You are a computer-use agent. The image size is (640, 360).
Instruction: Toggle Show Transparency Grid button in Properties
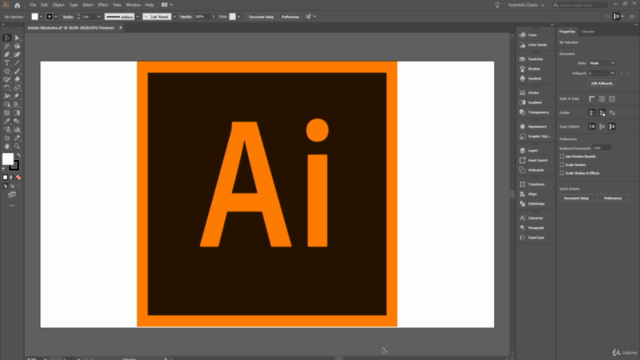(x=612, y=99)
